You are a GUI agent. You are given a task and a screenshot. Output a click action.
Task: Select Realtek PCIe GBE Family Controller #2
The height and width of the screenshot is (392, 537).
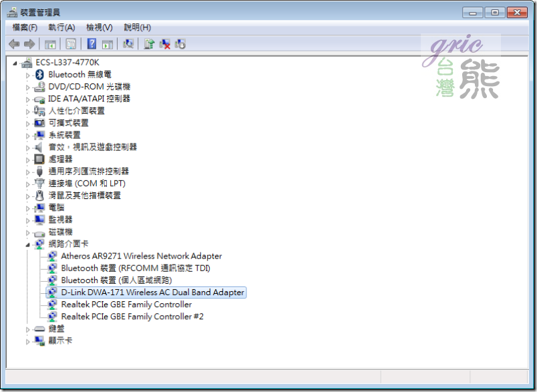[132, 317]
